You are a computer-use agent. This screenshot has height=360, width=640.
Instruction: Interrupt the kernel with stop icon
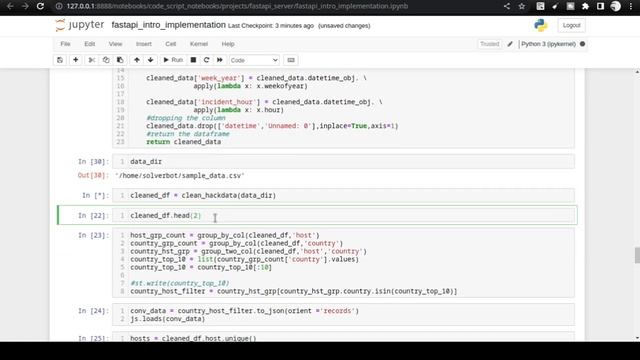pos(193,60)
